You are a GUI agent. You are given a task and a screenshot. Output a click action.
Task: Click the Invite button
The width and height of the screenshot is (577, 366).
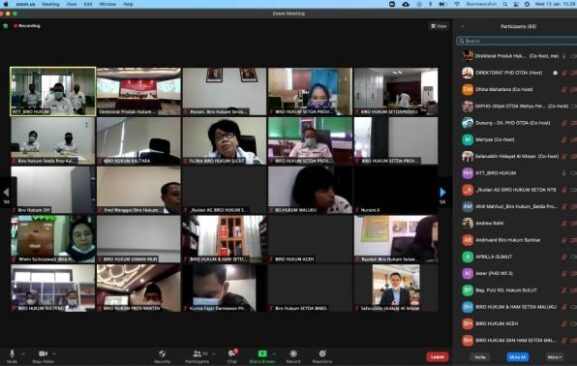[x=480, y=357]
